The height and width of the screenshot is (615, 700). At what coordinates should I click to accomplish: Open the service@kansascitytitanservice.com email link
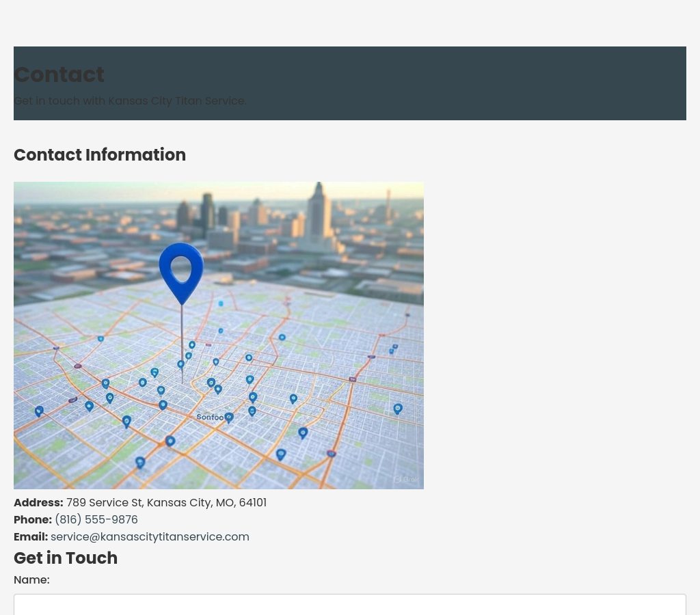150,536
